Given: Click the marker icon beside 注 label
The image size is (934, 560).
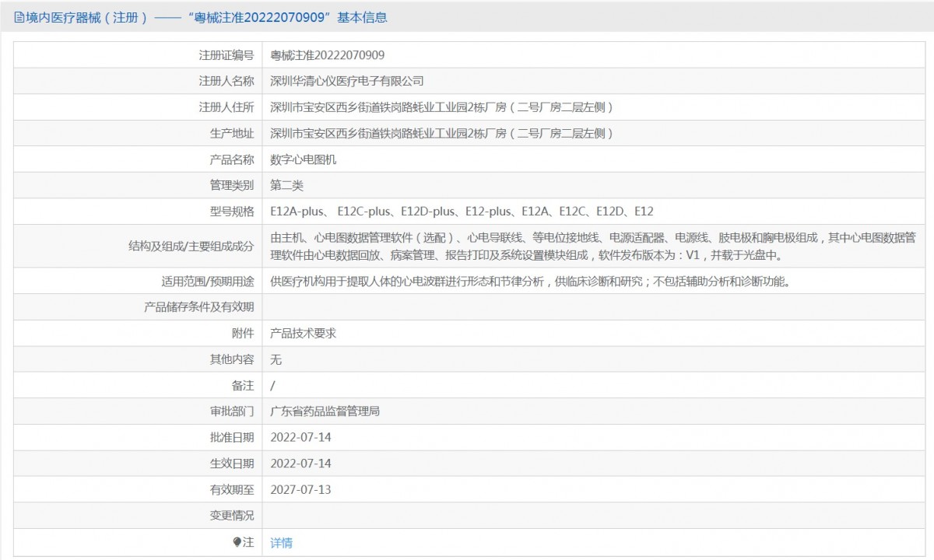Looking at the screenshot, I should coord(237,542).
